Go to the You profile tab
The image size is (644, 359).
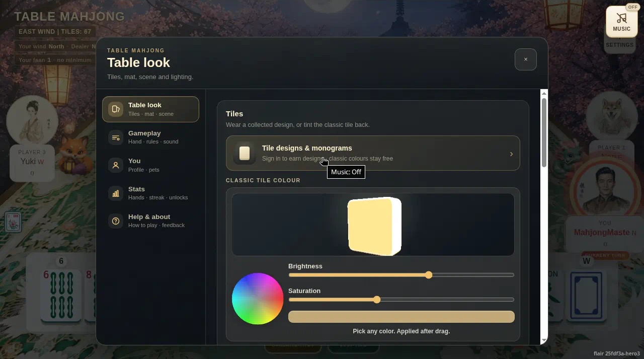tap(150, 165)
